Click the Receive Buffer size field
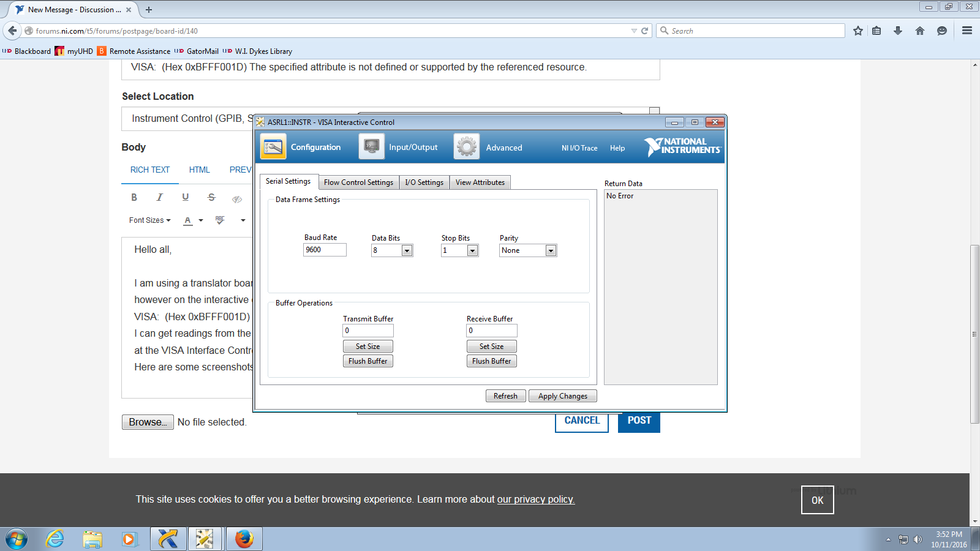Screen dimensions: 980x551 [492, 331]
